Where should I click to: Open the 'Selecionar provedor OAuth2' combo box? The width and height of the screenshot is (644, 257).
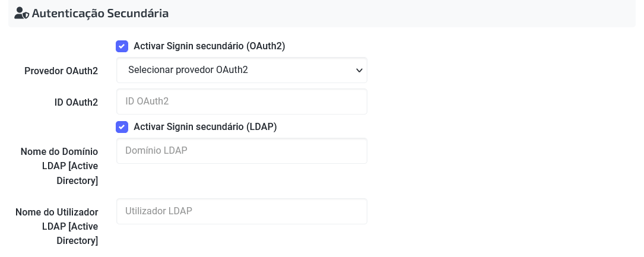tap(242, 70)
